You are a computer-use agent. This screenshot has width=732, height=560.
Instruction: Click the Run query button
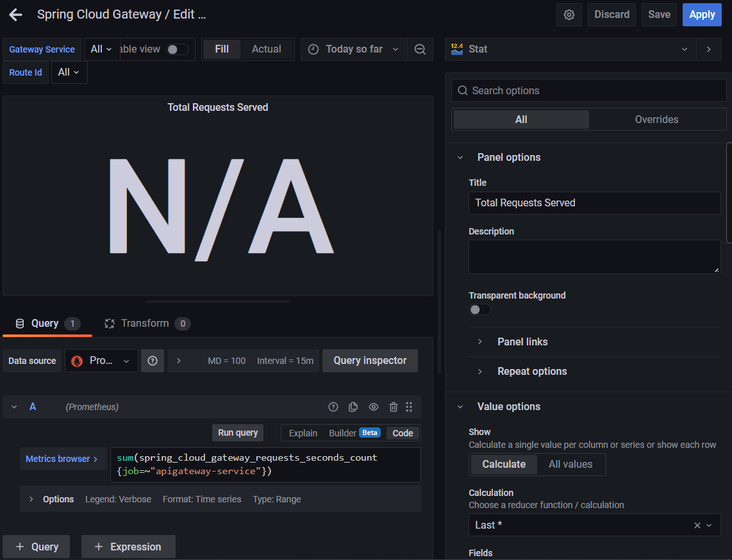click(238, 432)
